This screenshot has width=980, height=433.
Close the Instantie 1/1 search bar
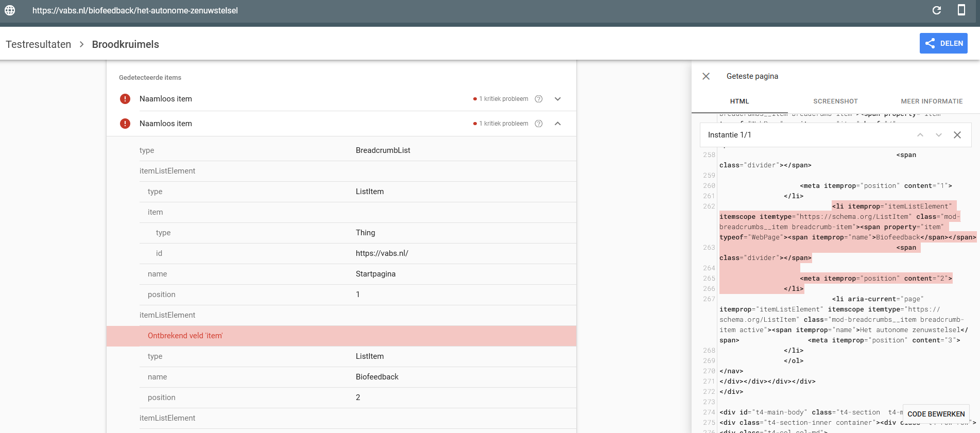(957, 135)
